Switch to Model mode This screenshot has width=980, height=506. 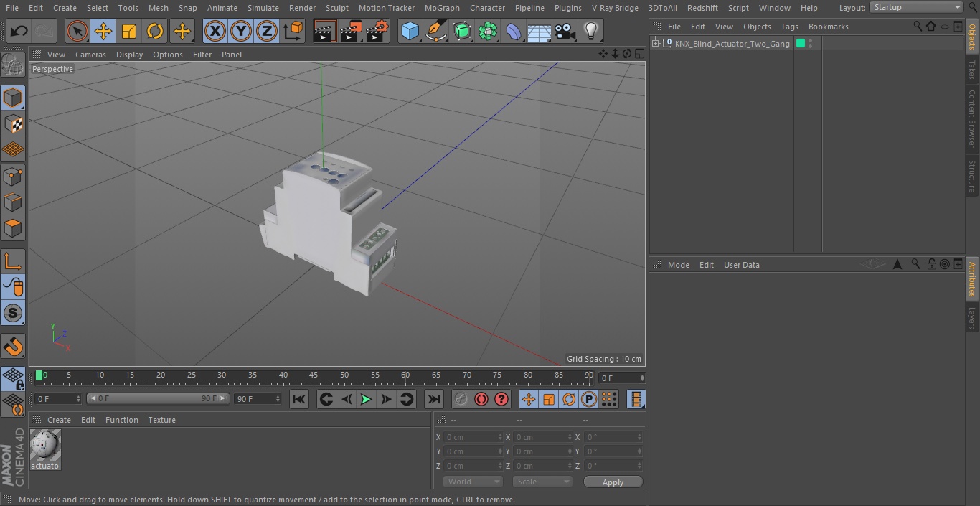13,97
